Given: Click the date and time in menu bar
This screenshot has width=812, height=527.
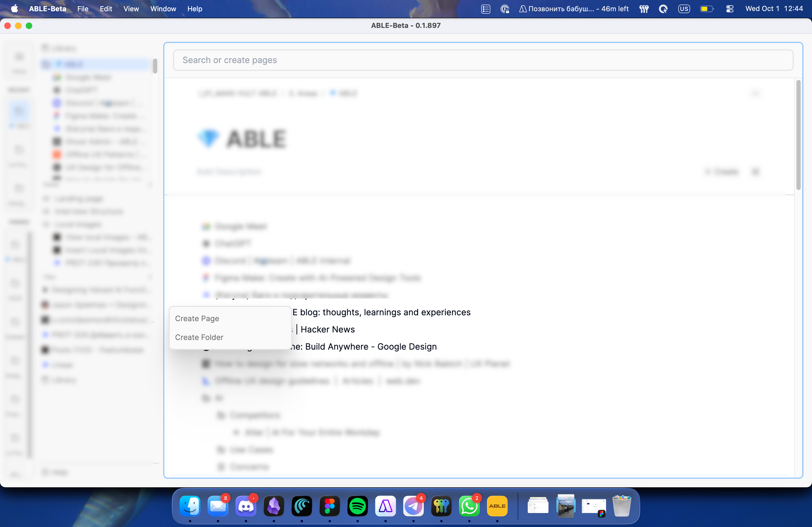Looking at the screenshot, I should coord(774,9).
